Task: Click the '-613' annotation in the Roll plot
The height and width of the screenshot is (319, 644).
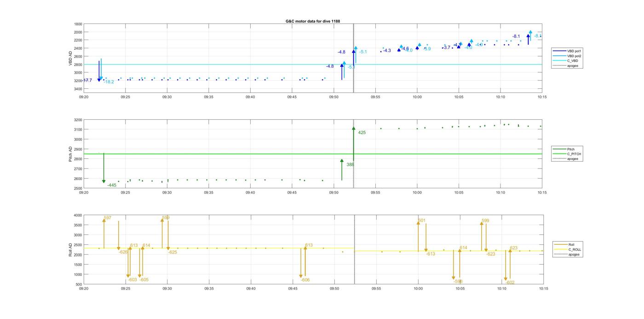Action: coord(431,254)
